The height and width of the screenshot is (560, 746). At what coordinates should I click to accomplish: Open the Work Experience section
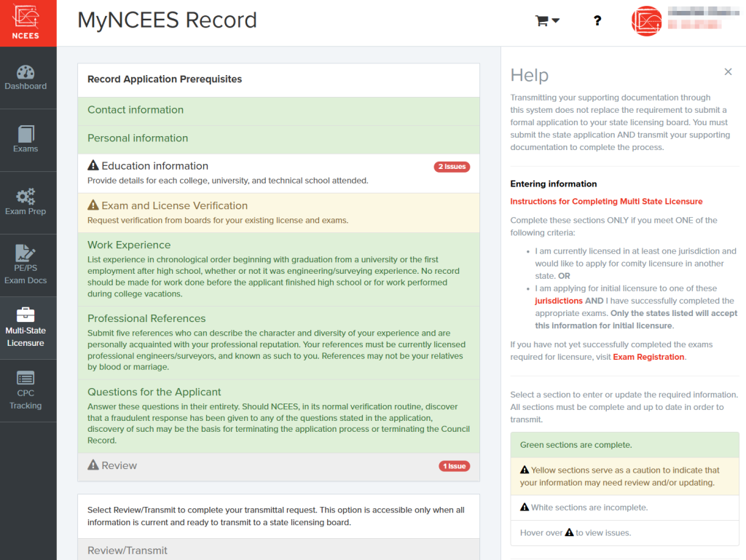279,269
